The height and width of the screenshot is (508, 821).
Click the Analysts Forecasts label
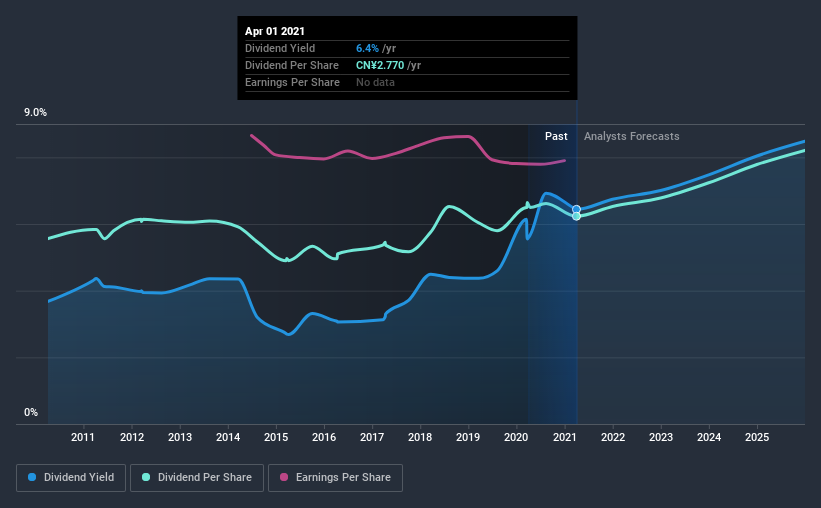(631, 136)
